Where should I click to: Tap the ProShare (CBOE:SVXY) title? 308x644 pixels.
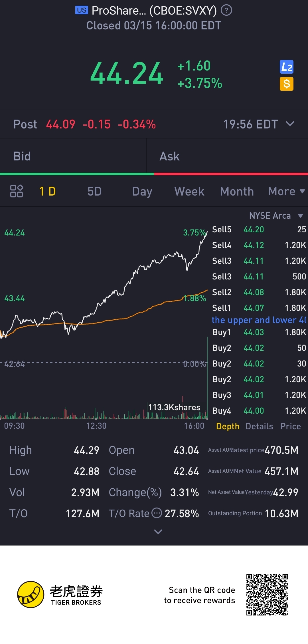pyautogui.click(x=154, y=11)
